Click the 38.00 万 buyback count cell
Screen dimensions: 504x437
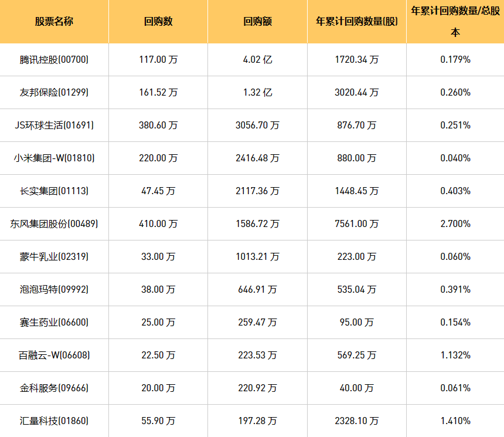tap(158, 289)
